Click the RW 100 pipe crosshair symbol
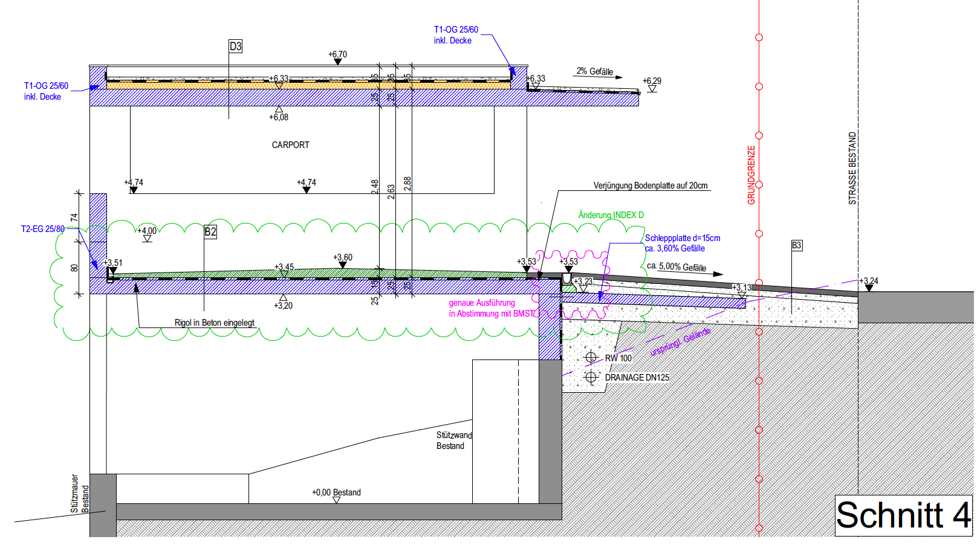 point(591,358)
